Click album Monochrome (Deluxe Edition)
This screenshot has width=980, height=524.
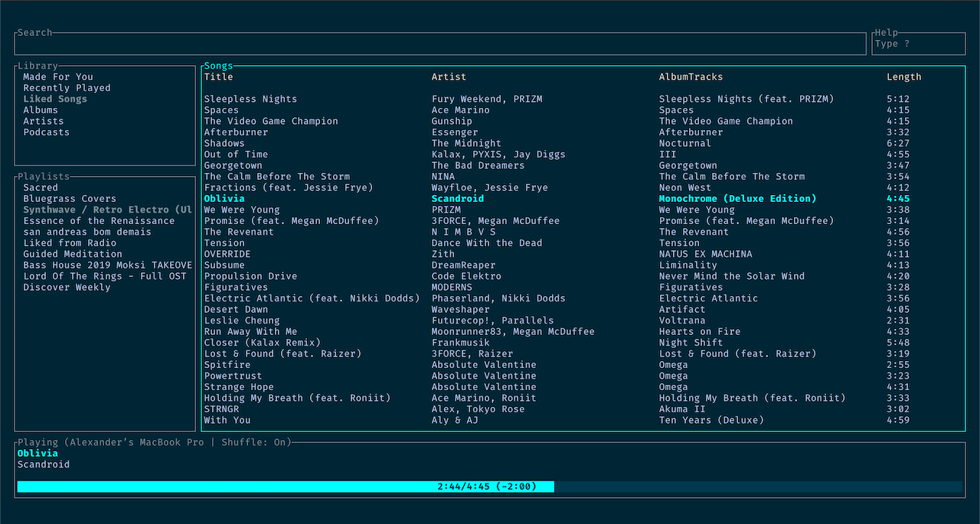point(738,199)
